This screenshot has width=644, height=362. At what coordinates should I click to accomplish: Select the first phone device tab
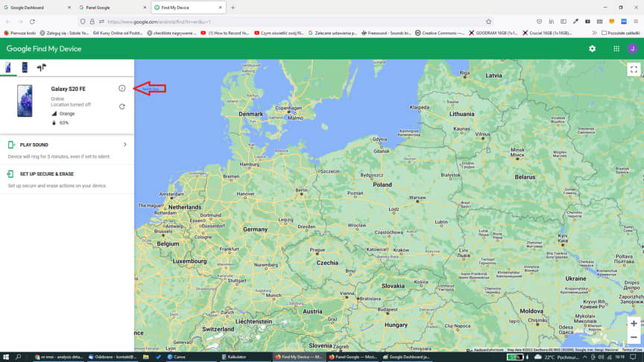point(8,67)
